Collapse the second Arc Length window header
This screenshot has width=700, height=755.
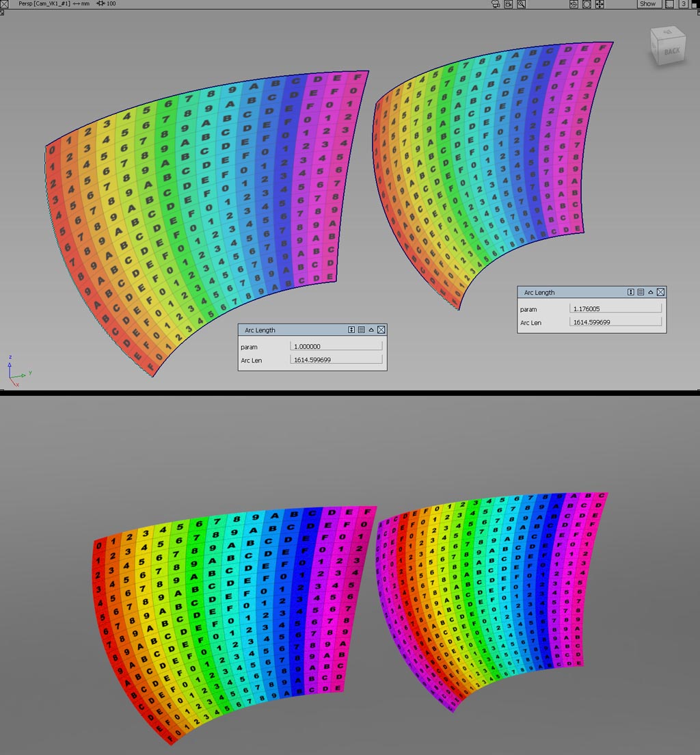point(650,292)
